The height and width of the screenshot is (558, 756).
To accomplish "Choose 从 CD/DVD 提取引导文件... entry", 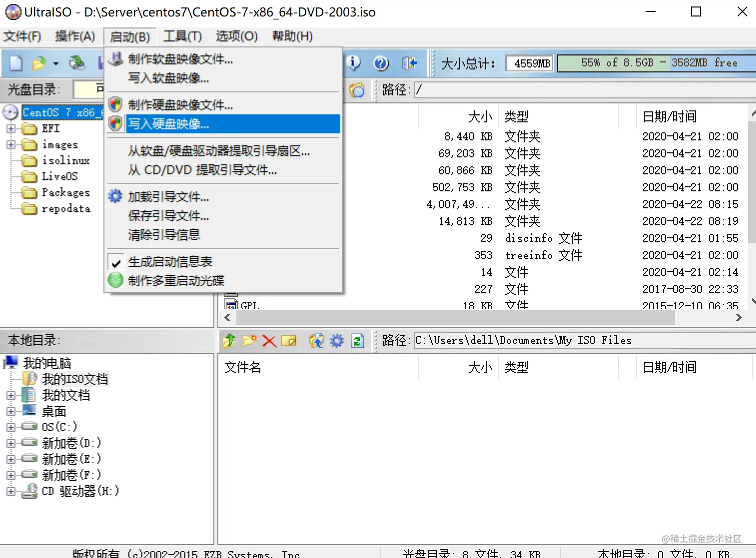I will tap(224, 170).
